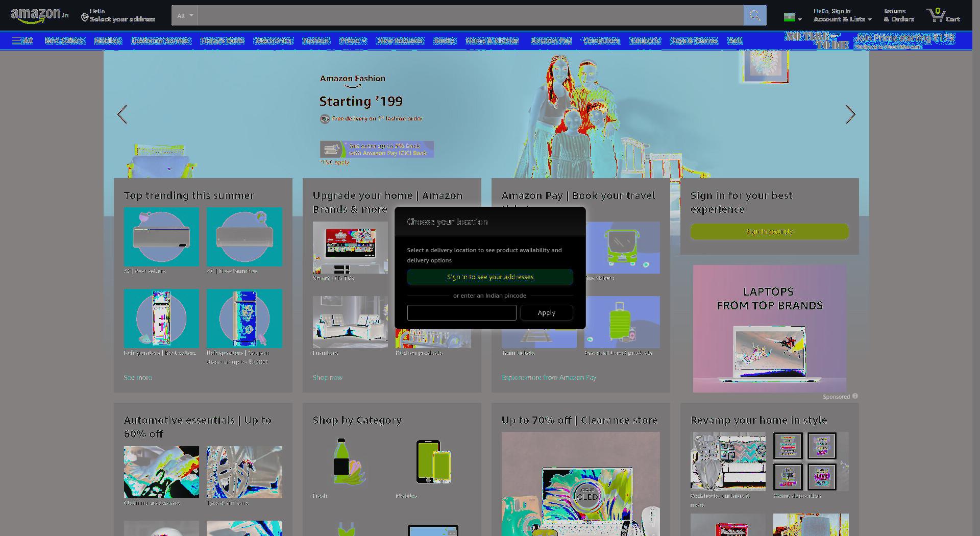Open Coupons in nav bar

pos(645,40)
